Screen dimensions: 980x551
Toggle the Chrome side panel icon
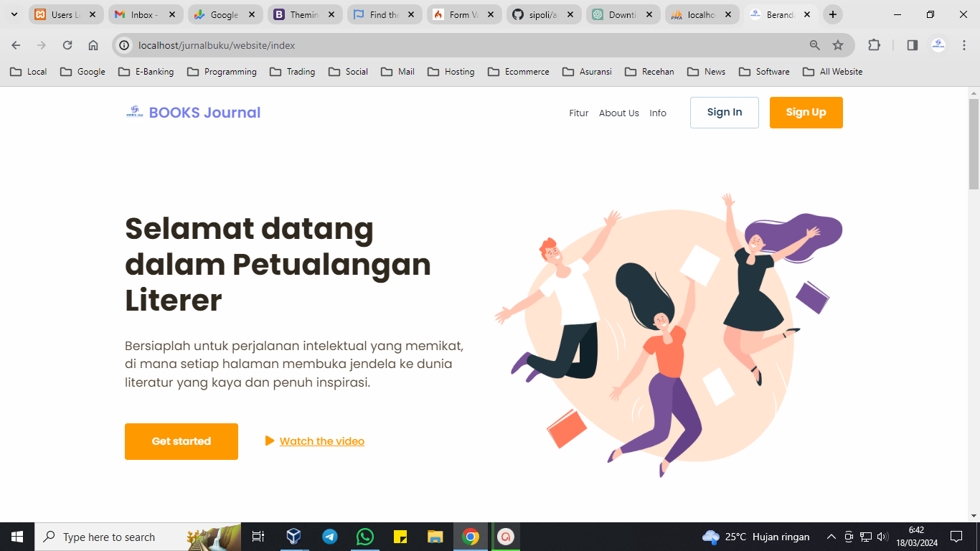coord(913,45)
